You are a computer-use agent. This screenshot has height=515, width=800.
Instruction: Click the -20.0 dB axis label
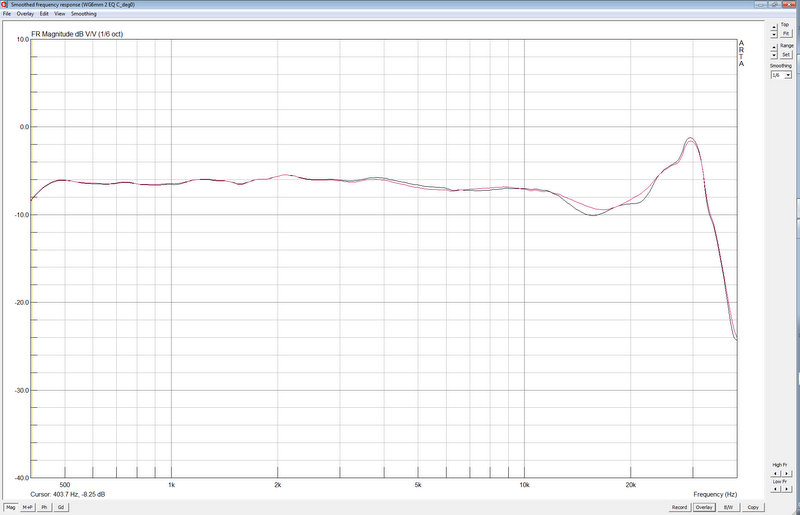[21, 303]
